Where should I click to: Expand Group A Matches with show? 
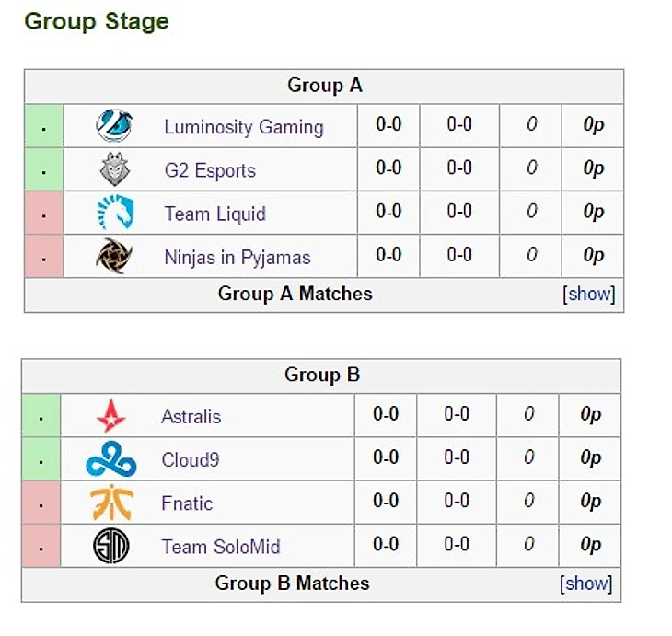click(589, 295)
